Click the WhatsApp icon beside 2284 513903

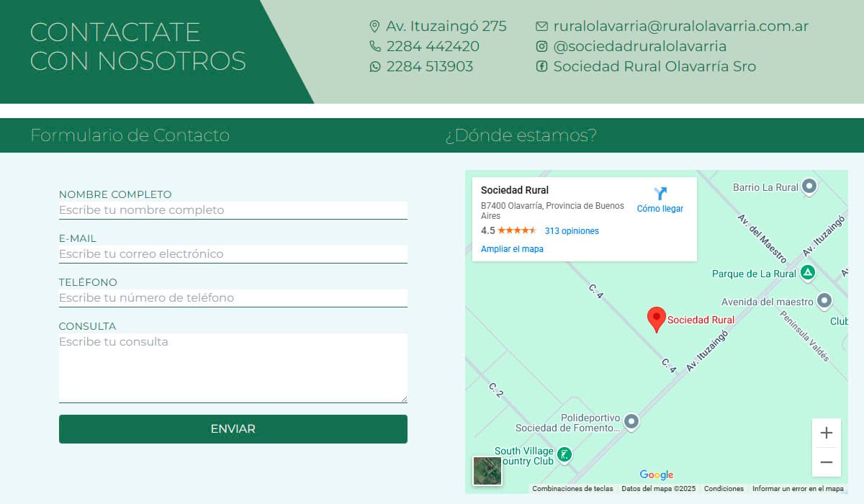(374, 66)
